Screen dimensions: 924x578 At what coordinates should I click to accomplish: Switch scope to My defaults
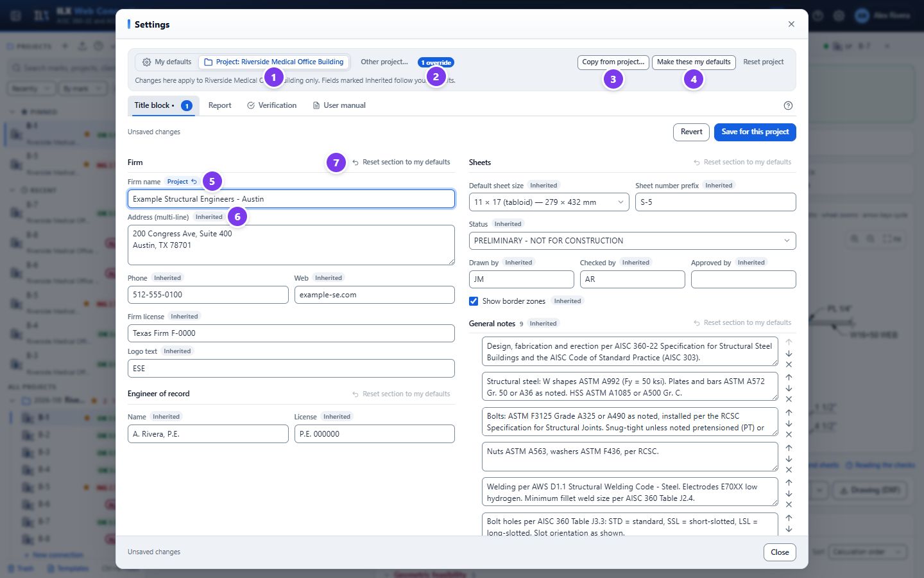(x=167, y=62)
